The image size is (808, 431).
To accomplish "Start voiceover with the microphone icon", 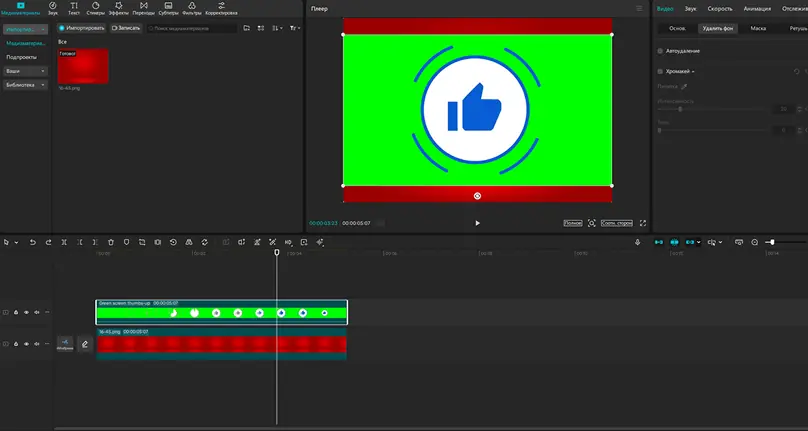I will (637, 242).
